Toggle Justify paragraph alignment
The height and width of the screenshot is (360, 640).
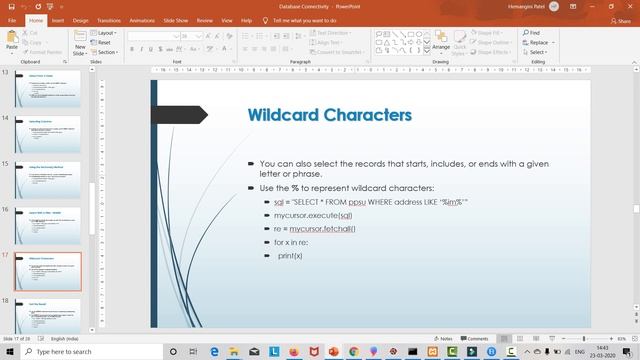[273, 49]
